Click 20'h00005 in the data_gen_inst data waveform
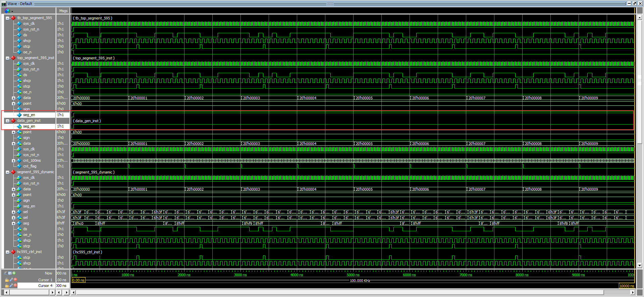 pyautogui.click(x=364, y=144)
